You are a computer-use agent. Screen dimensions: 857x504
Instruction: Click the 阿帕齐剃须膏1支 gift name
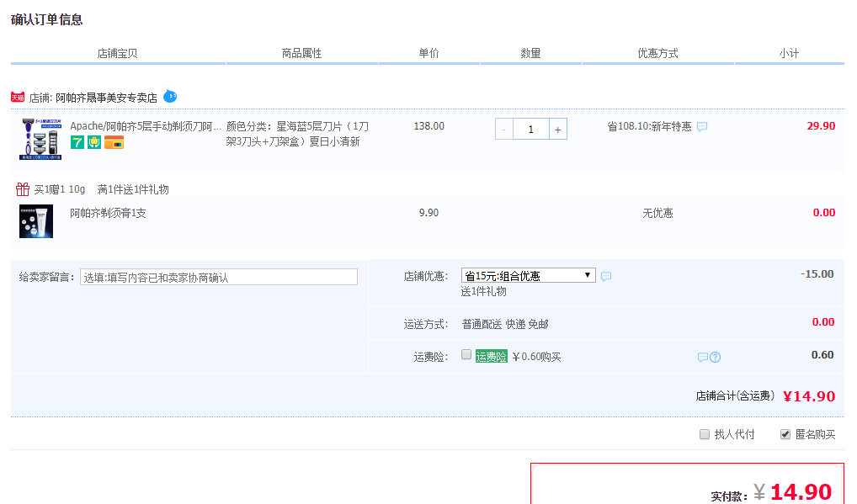pyautogui.click(x=109, y=213)
